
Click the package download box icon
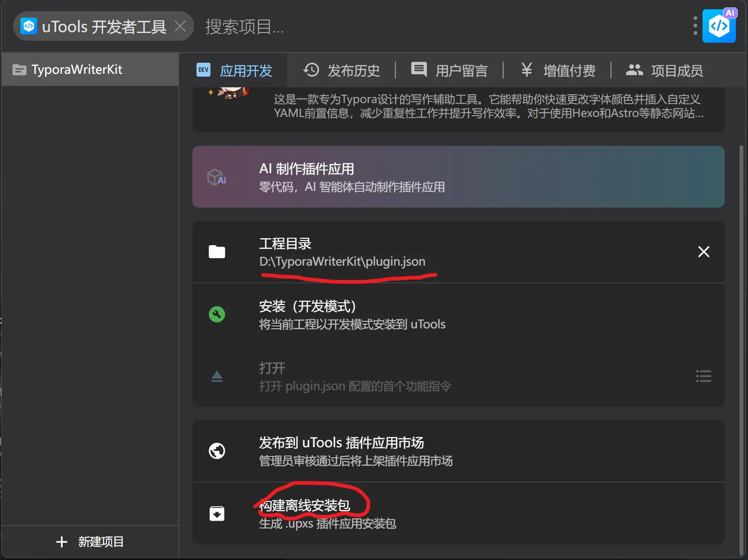[x=217, y=514]
